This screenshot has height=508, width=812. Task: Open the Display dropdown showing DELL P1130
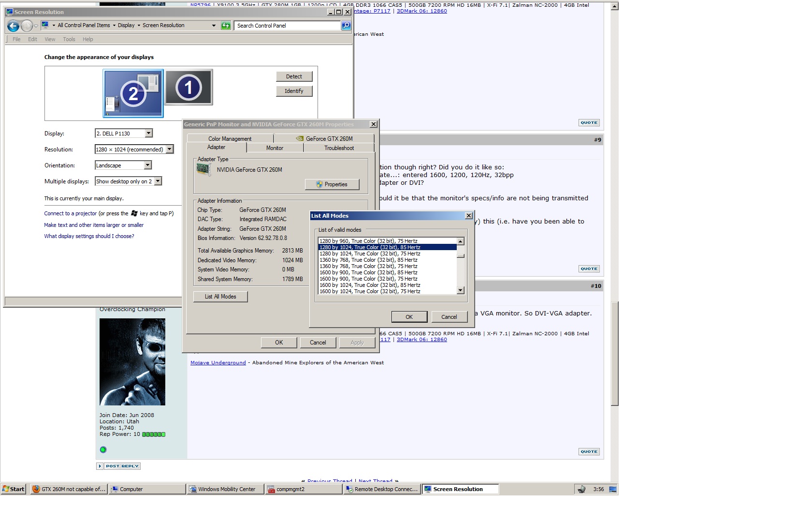point(124,134)
